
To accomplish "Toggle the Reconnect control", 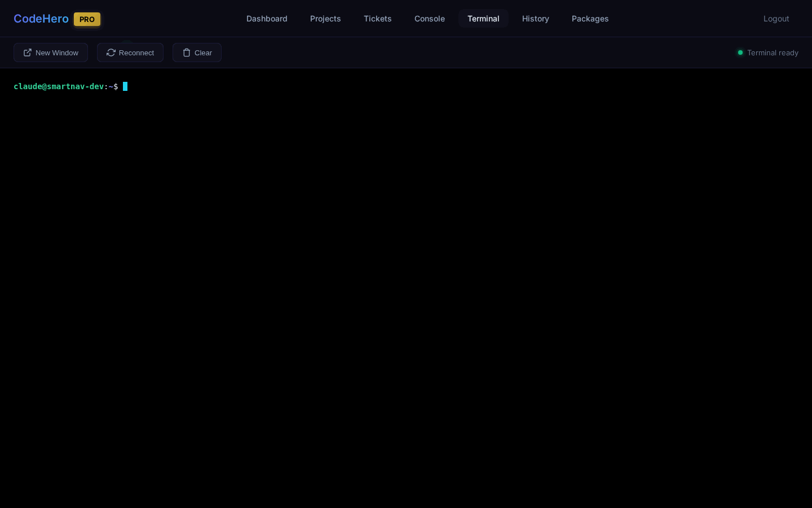I will (x=130, y=52).
